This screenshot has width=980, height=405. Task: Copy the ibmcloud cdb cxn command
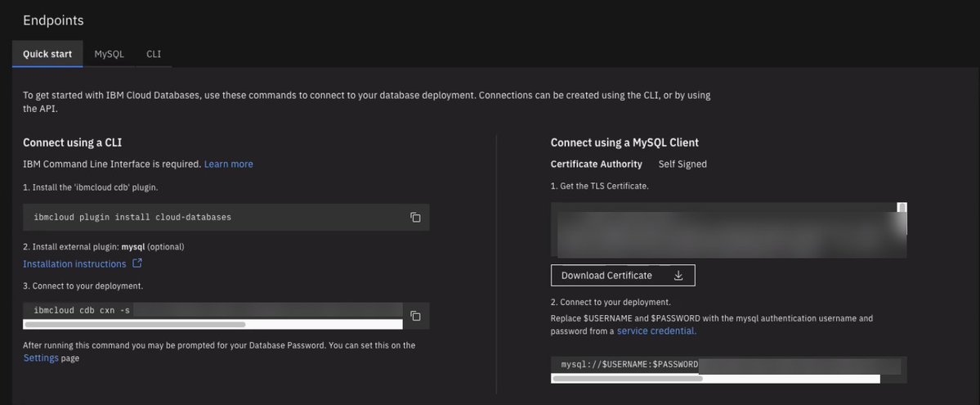(x=415, y=316)
